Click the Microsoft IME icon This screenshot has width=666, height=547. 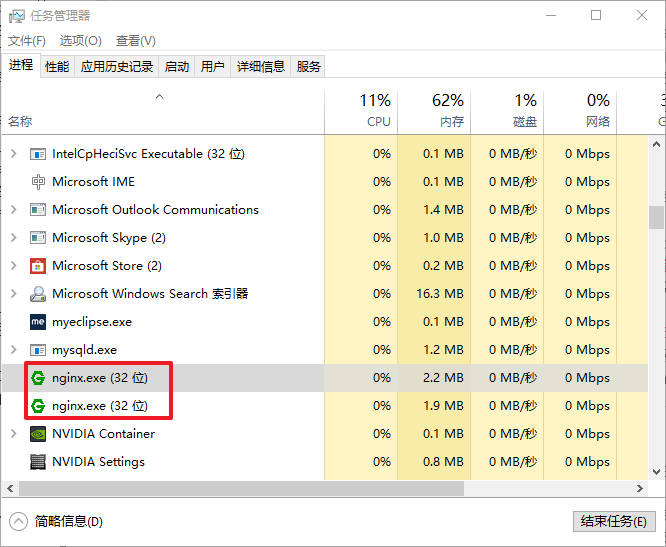[x=38, y=182]
